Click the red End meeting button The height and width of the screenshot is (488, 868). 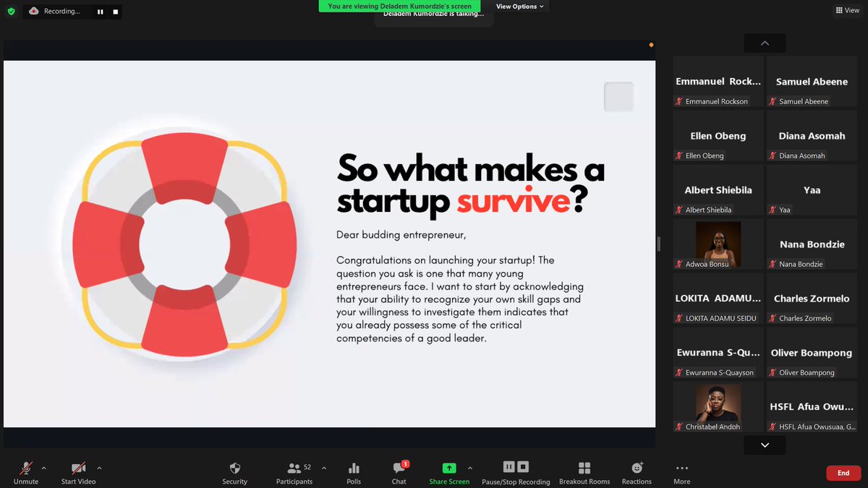pyautogui.click(x=843, y=473)
